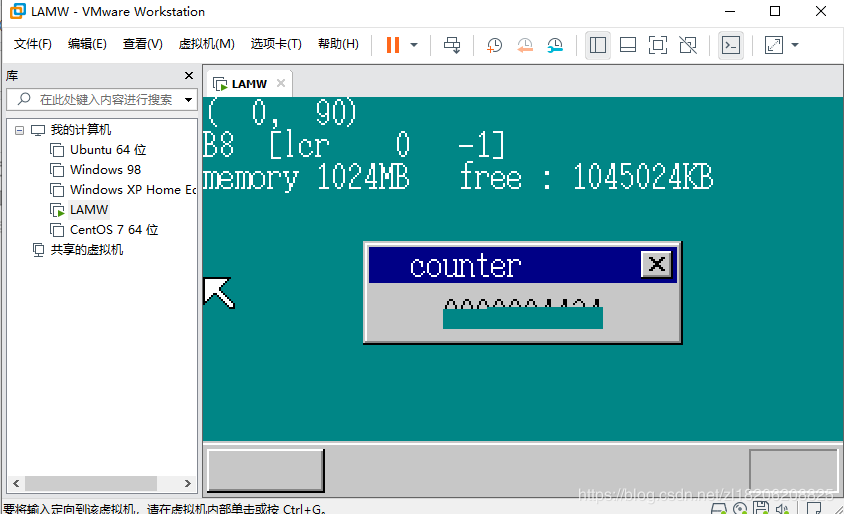Switch to Unity mode

tap(688, 45)
